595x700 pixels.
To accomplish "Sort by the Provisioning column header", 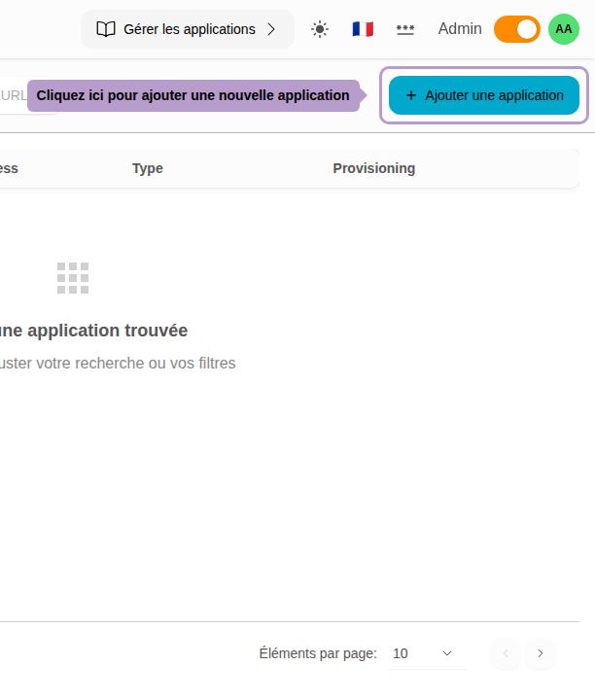I will (x=373, y=168).
